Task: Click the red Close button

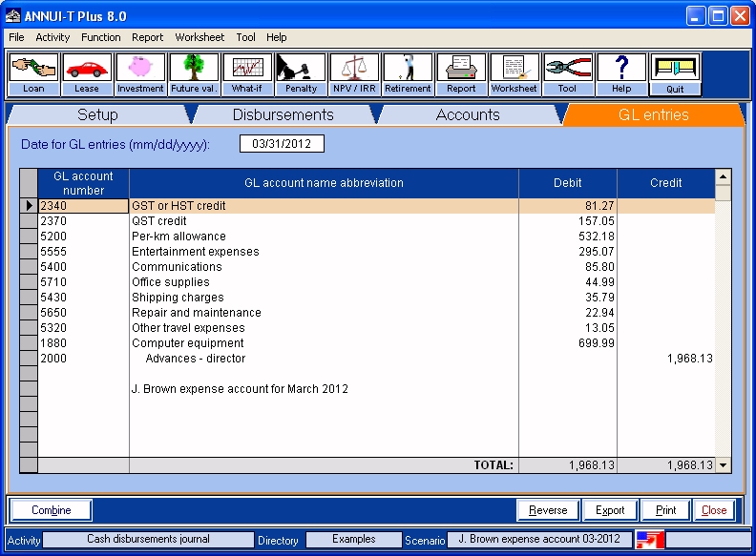Action: coord(714,510)
